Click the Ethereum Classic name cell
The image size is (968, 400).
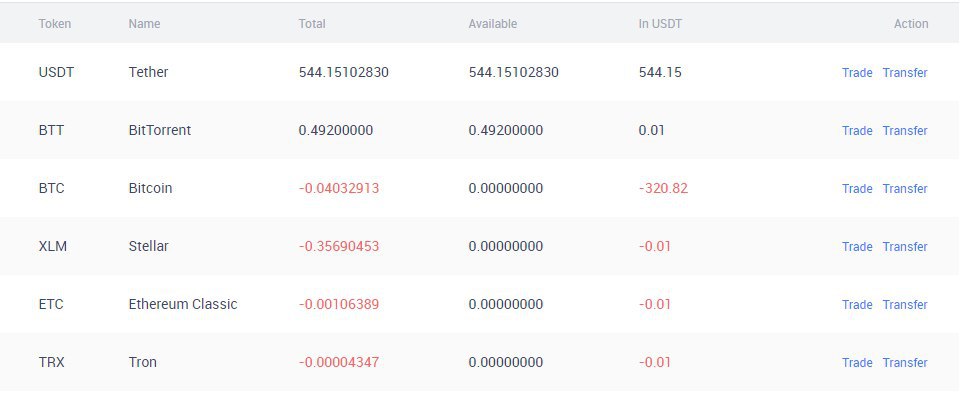click(183, 304)
